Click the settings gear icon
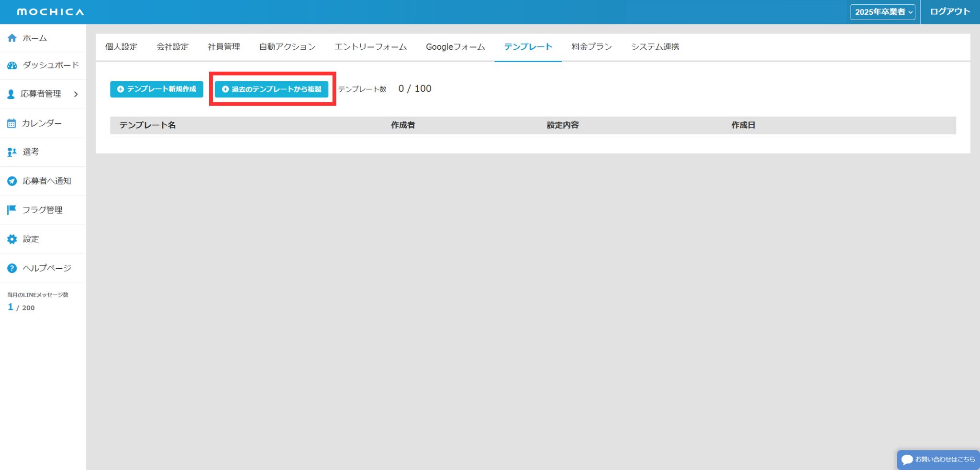 click(12, 239)
